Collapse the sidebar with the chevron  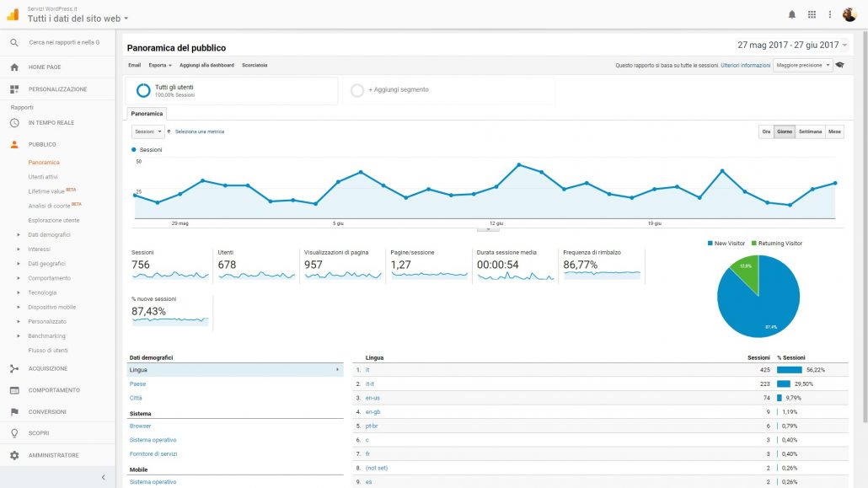point(103,477)
